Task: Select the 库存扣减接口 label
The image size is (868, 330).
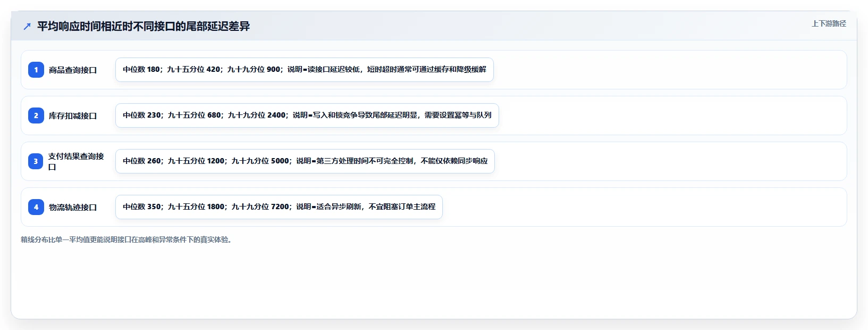Action: [x=73, y=115]
